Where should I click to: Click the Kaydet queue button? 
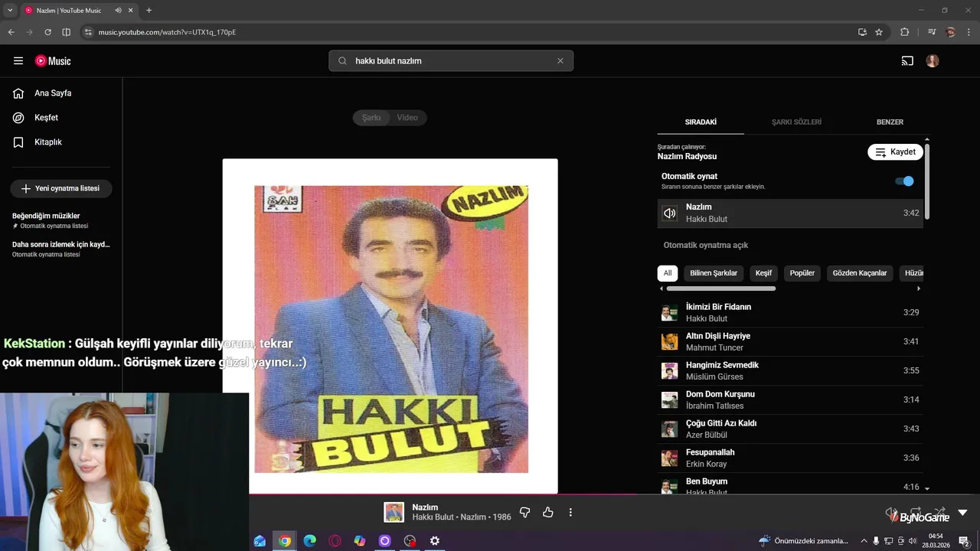(895, 152)
